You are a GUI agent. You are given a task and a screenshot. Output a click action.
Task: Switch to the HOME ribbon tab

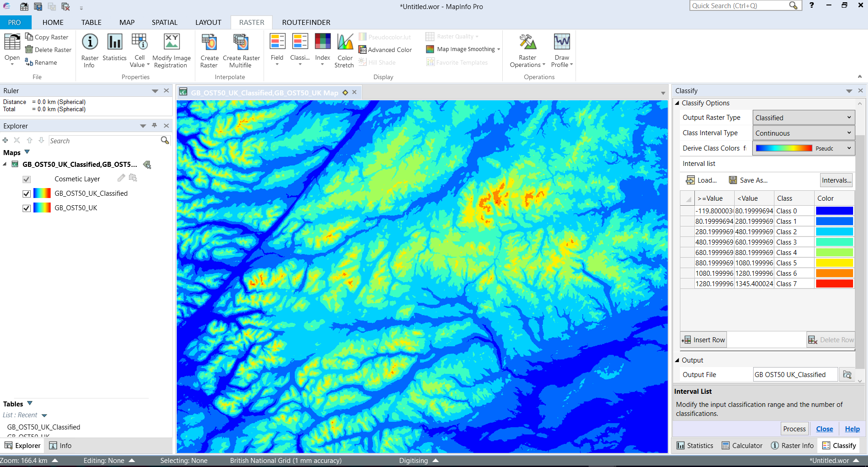tap(53, 22)
